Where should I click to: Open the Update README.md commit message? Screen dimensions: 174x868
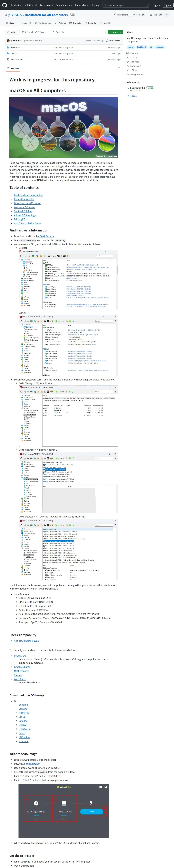tap(32, 41)
